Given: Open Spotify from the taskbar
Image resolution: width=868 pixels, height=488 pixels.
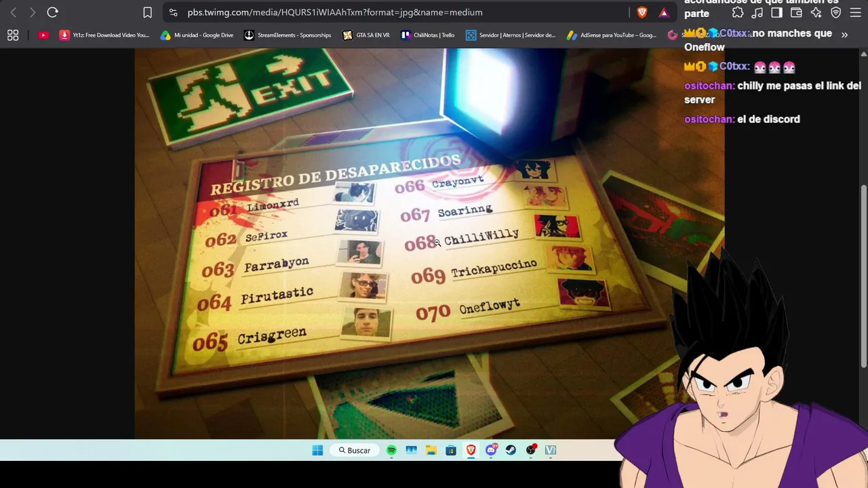Looking at the screenshot, I should (x=391, y=450).
